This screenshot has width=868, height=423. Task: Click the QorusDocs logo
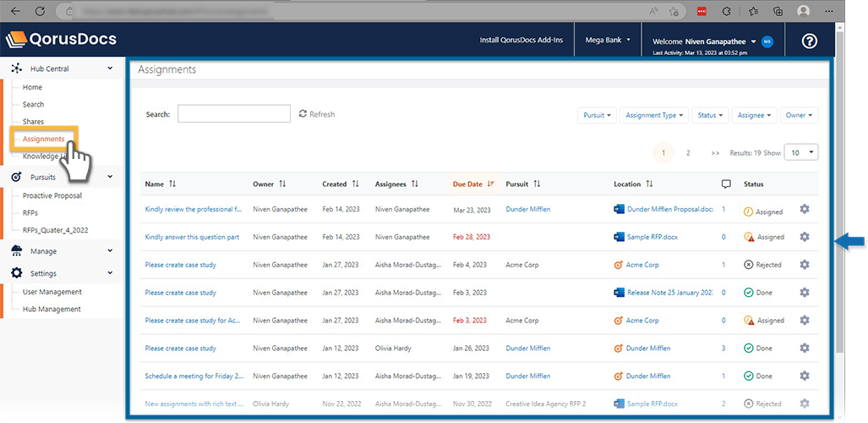click(61, 40)
